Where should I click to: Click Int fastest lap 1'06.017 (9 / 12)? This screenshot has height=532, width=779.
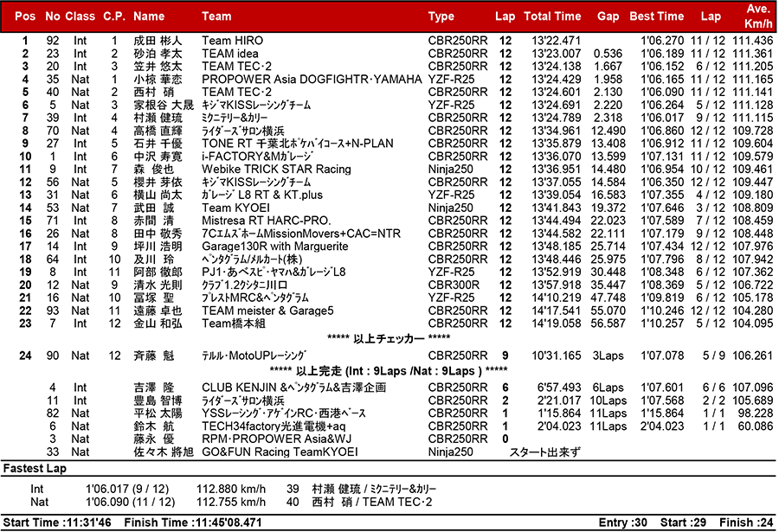point(127,490)
